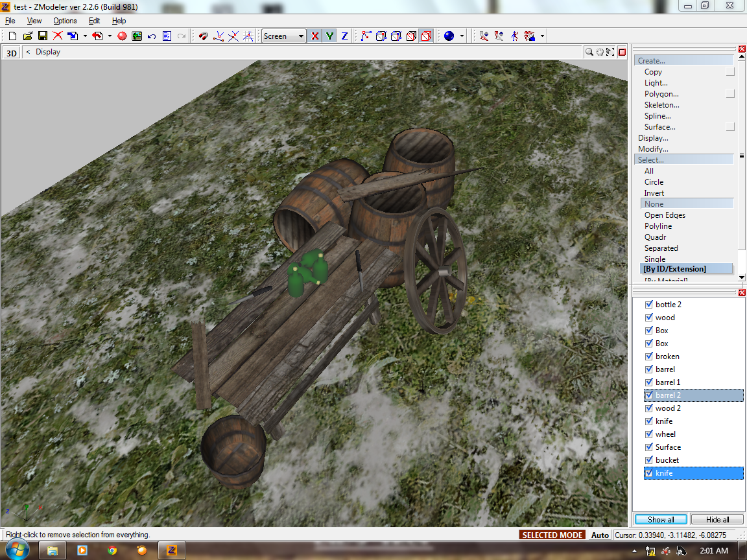The image size is (747, 560).
Task: Expand dropdown arrow next to Export icon
Action: click(110, 36)
